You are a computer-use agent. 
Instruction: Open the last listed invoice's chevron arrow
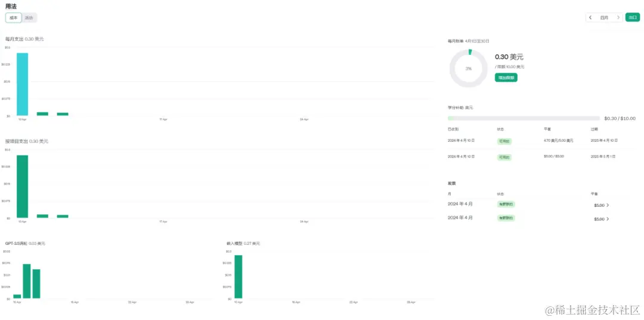coord(608,219)
